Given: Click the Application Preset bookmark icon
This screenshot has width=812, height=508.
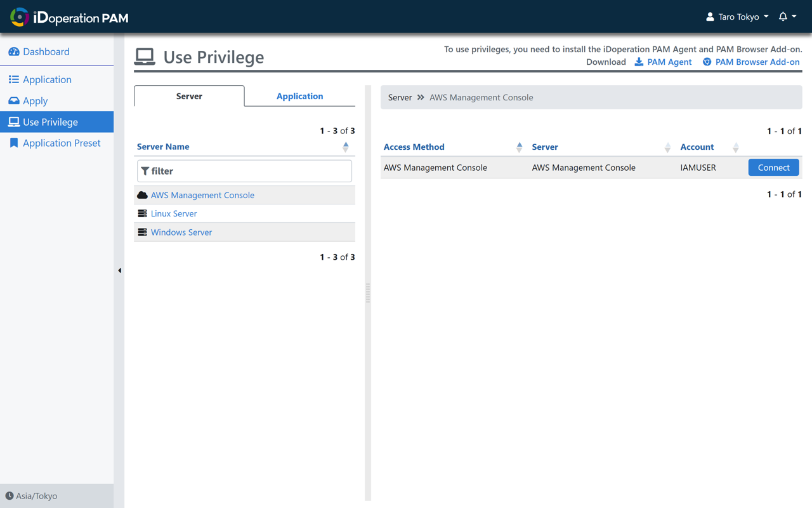Looking at the screenshot, I should coord(14,143).
